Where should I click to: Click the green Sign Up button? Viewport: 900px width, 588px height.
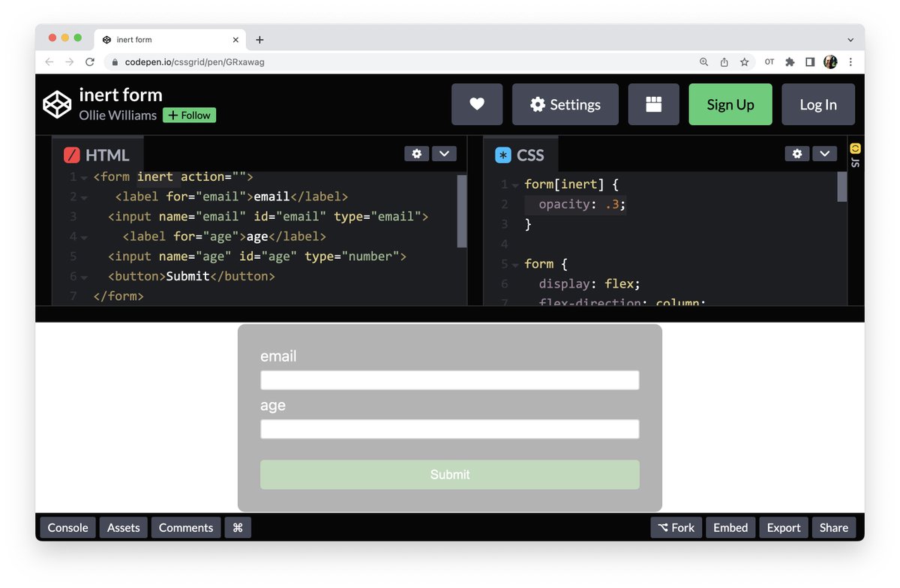click(730, 104)
